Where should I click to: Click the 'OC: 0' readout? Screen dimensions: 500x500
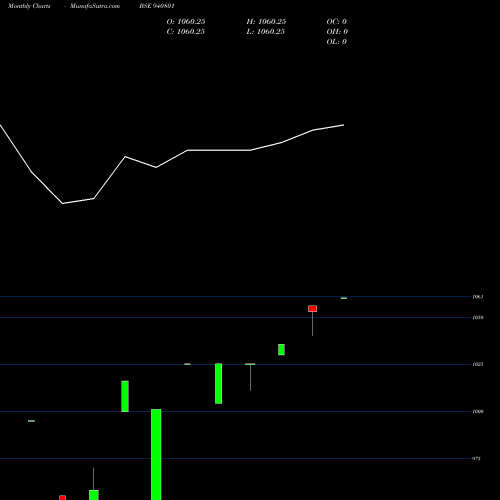337,22
